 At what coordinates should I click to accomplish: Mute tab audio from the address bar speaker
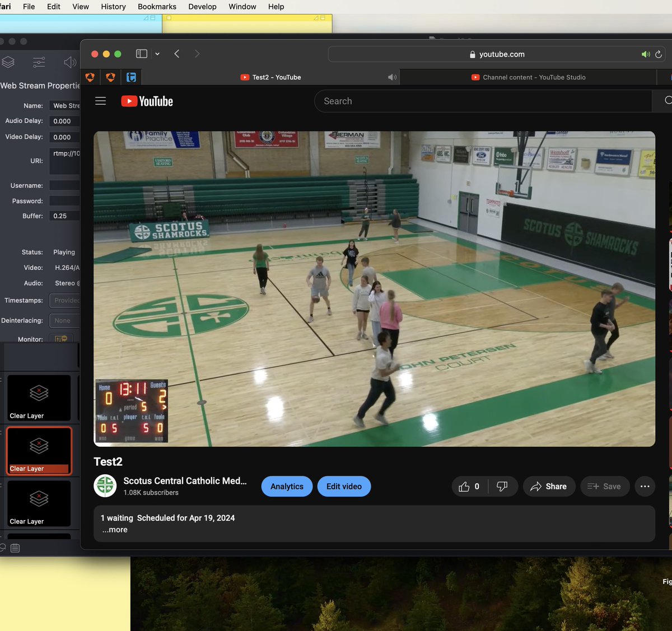[x=646, y=54]
